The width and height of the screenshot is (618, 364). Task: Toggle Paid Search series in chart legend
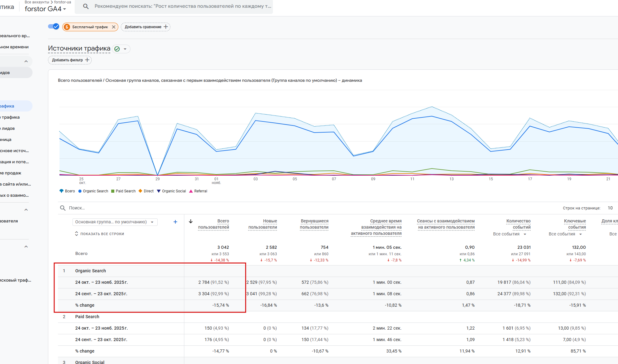(x=123, y=191)
